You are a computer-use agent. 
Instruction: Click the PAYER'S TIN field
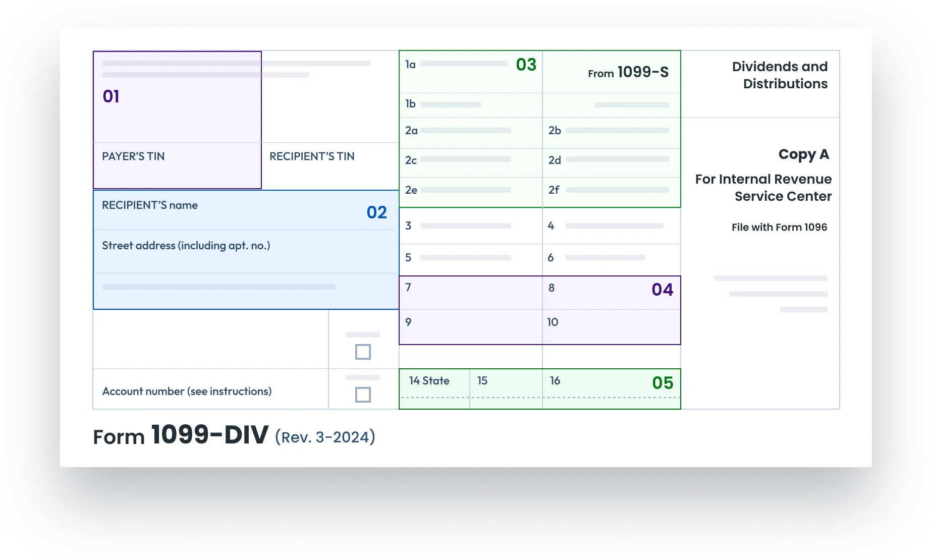(x=177, y=165)
